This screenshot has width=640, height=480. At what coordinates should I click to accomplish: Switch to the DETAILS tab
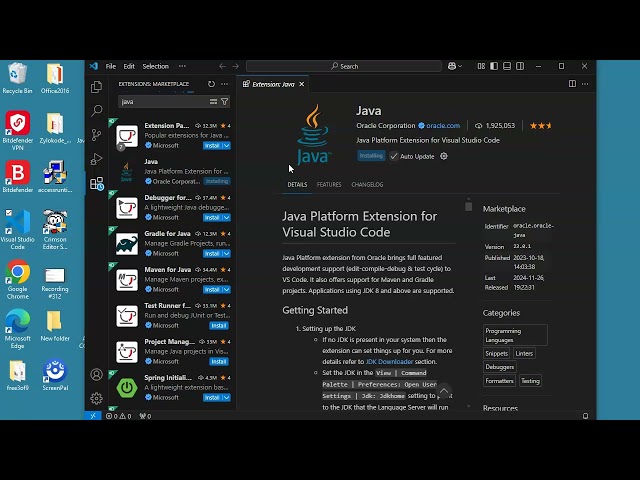[297, 184]
